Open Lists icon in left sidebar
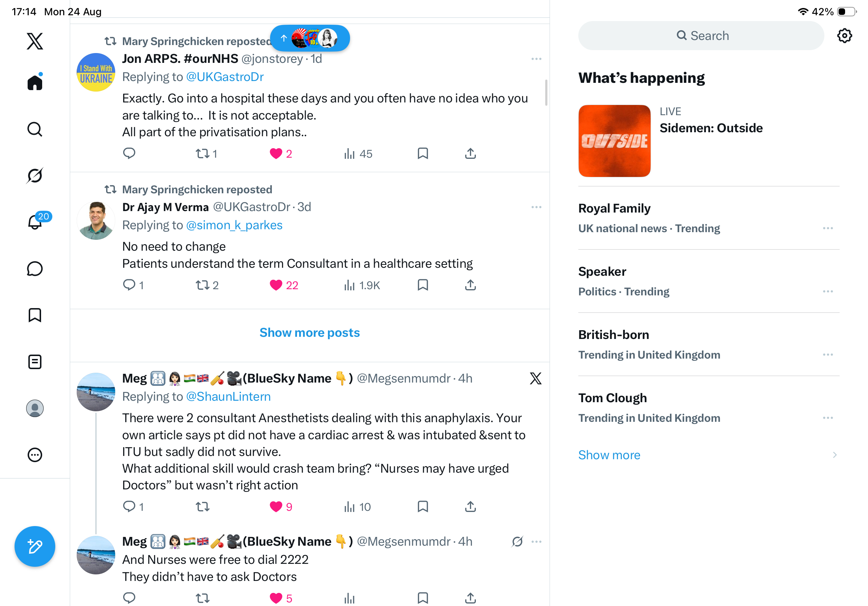The height and width of the screenshot is (606, 868). pyautogui.click(x=35, y=361)
